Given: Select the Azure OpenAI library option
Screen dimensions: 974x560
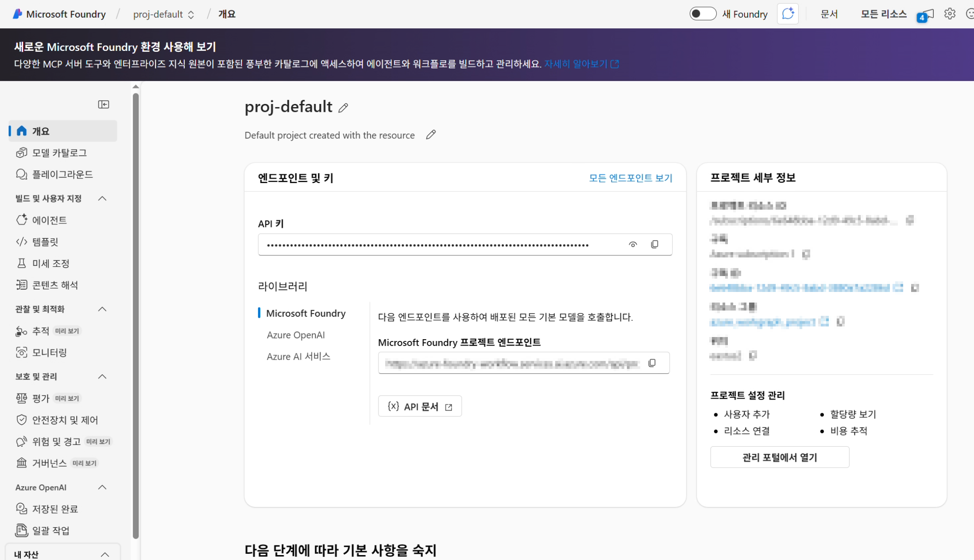Looking at the screenshot, I should [296, 335].
